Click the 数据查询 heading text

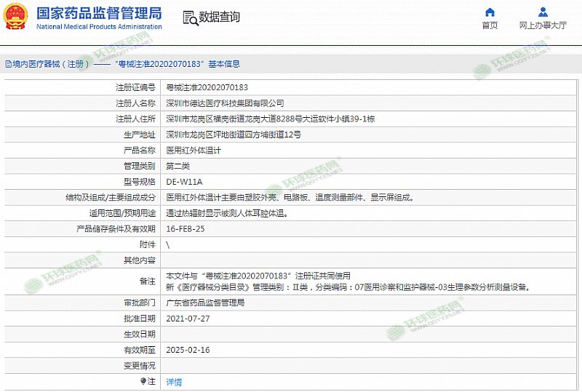[x=219, y=17]
